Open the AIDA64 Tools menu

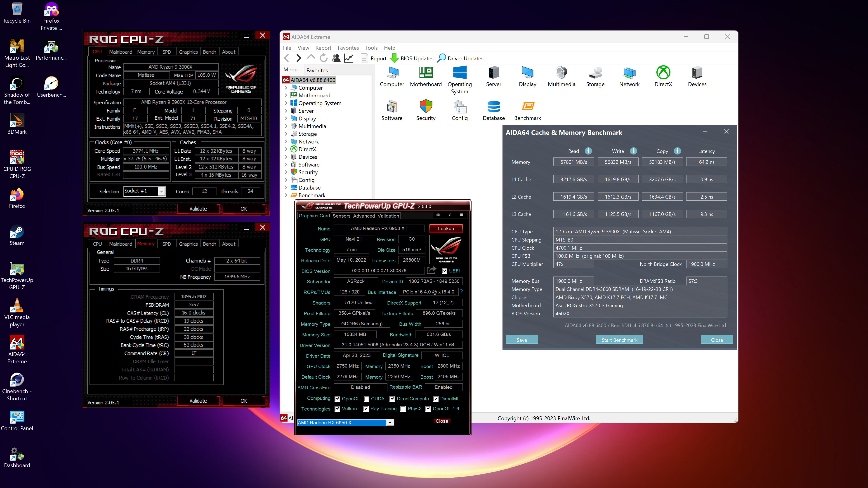point(371,48)
